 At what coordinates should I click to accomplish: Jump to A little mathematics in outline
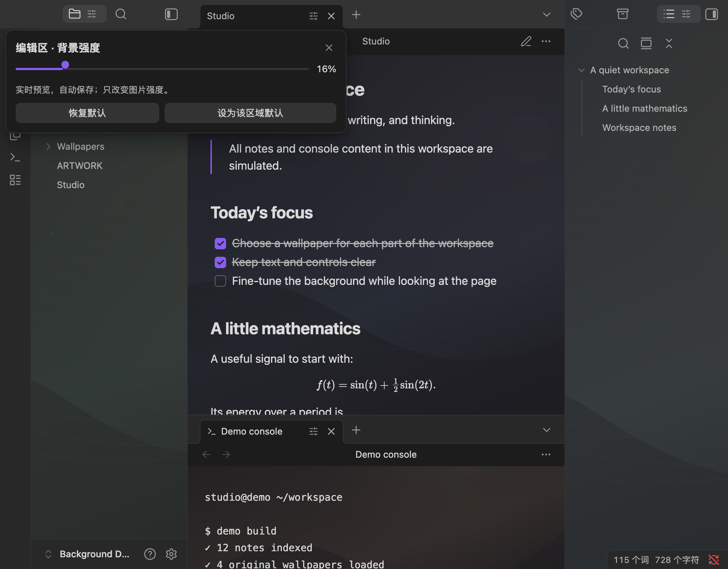644,108
